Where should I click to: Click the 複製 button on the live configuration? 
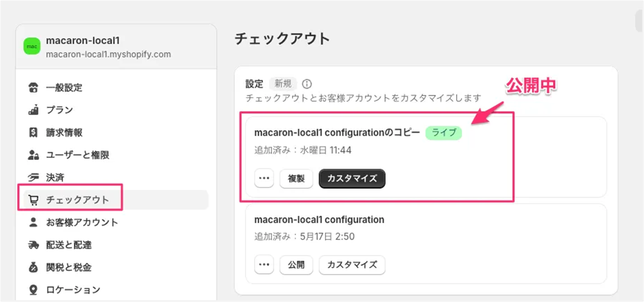point(296,179)
